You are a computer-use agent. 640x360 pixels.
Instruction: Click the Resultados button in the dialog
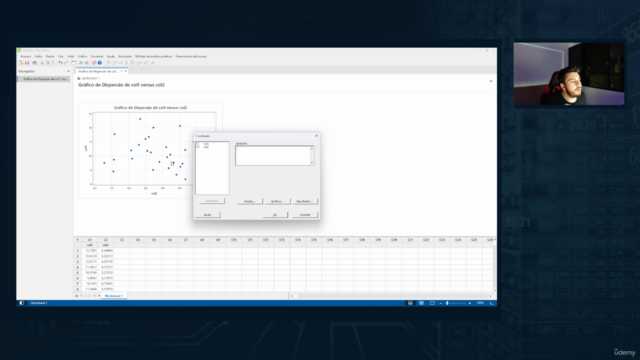pos(304,201)
